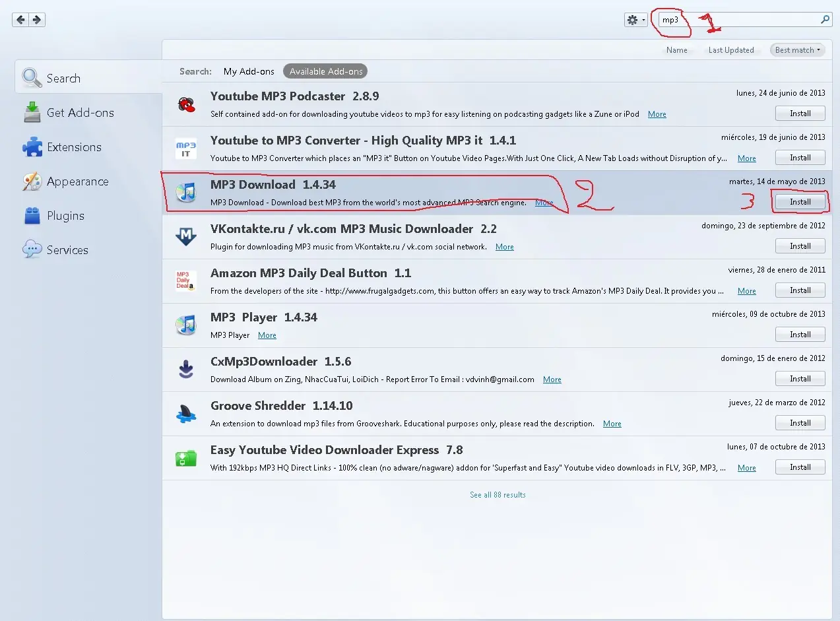
Task: Select Youtube MP3 Podcaster 2.8.9 title
Action: (294, 96)
